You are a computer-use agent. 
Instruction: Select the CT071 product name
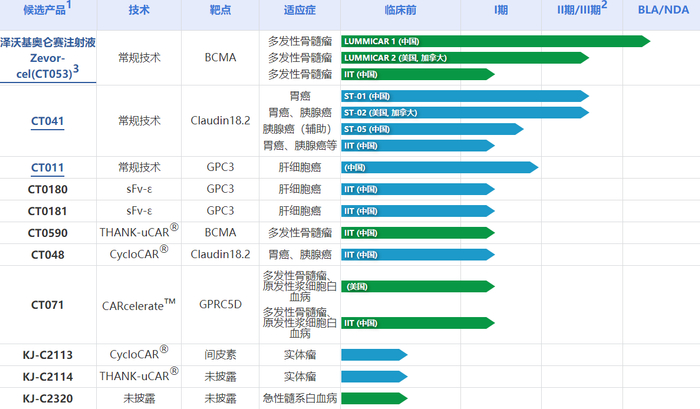pos(47,305)
